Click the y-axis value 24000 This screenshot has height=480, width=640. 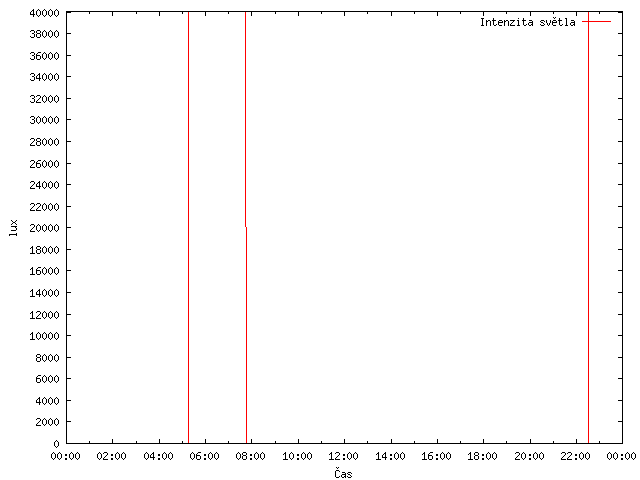(44, 185)
